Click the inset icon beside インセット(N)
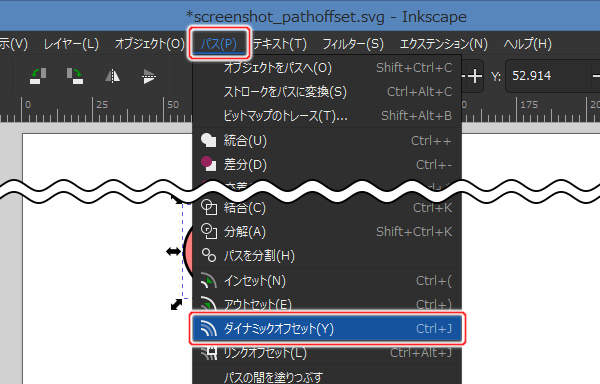Viewport: 600px width, 384px height. coord(209,280)
